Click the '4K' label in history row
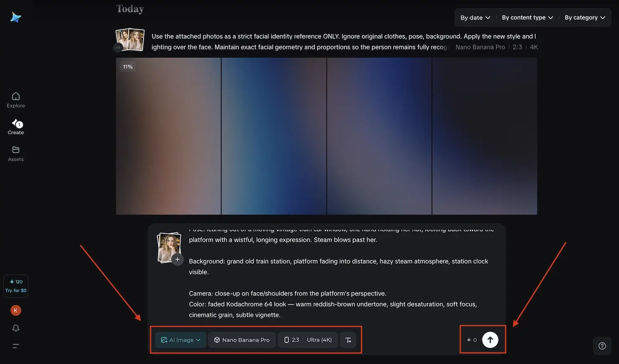 (534, 47)
